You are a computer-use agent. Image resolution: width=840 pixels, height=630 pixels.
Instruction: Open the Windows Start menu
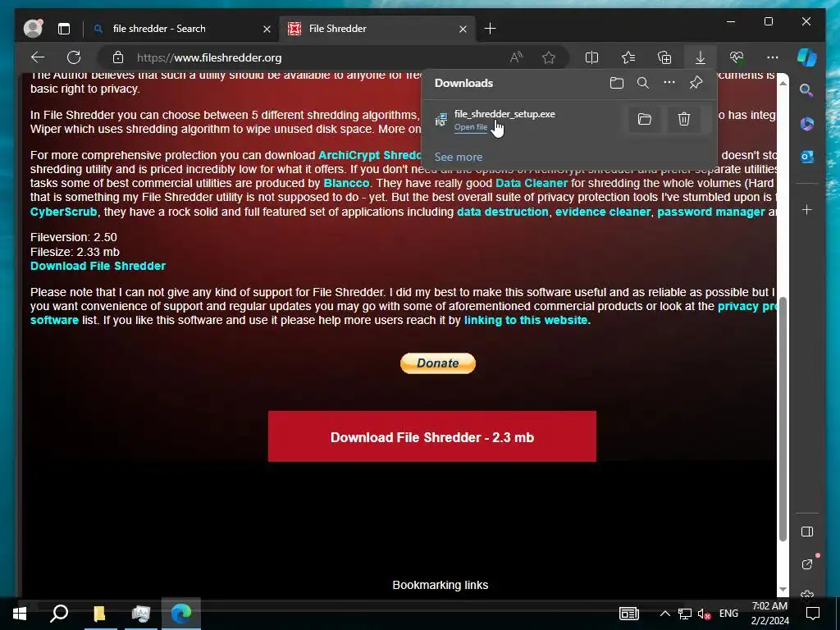(20, 614)
